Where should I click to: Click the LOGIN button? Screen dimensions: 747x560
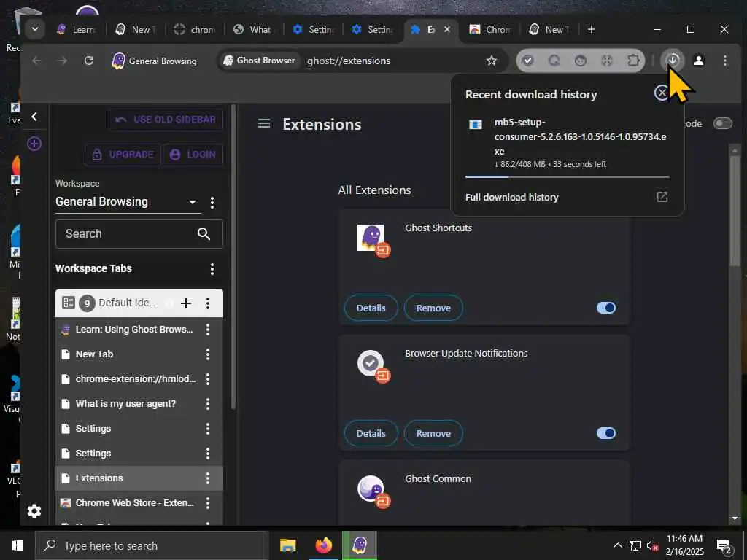coord(193,155)
